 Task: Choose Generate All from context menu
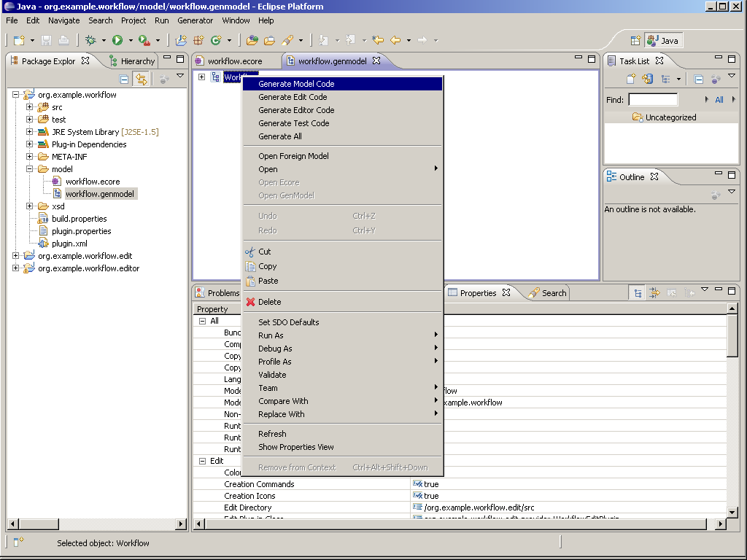click(x=280, y=136)
